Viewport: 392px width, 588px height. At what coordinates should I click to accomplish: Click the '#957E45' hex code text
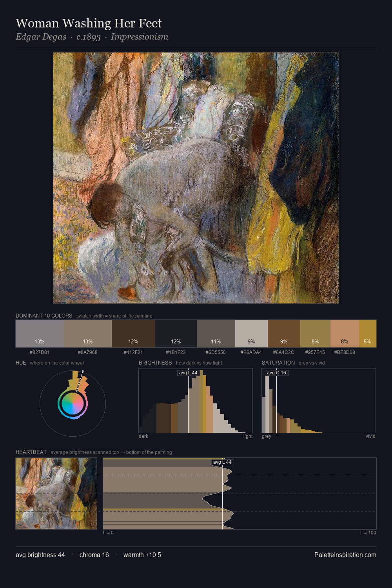[x=315, y=352]
